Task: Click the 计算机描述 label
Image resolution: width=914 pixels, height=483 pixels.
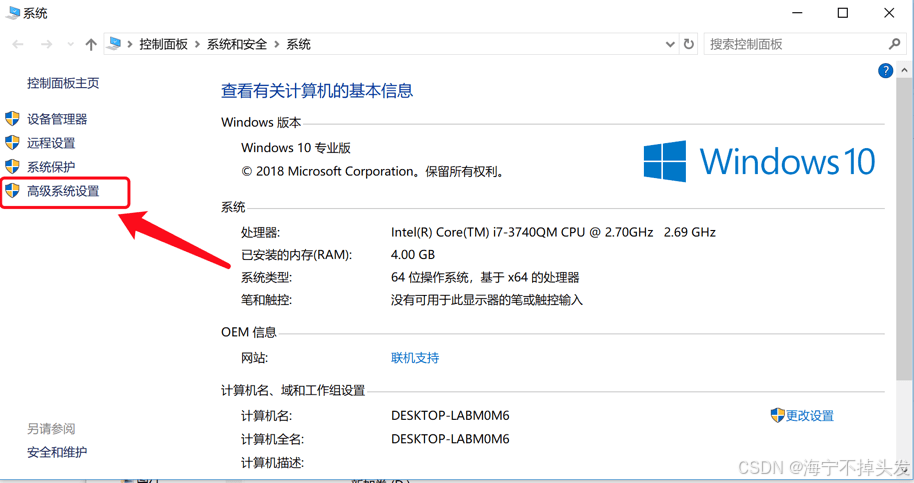Action: point(272,463)
